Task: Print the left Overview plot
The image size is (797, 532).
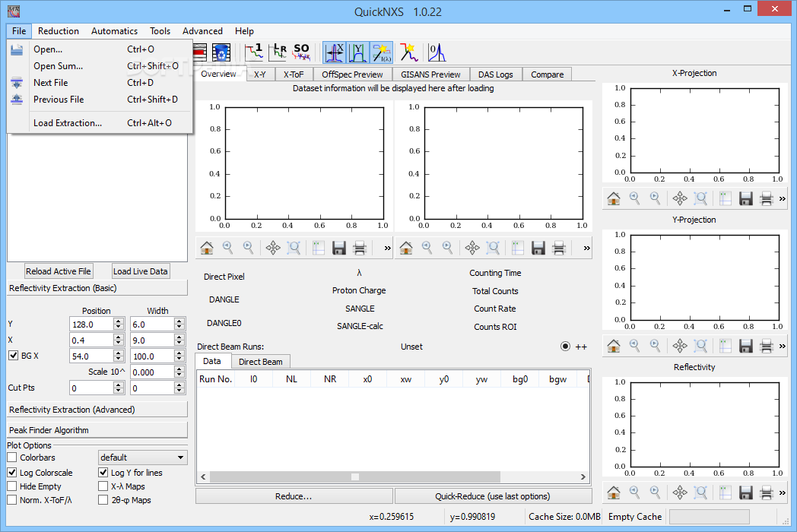Action: (x=360, y=248)
